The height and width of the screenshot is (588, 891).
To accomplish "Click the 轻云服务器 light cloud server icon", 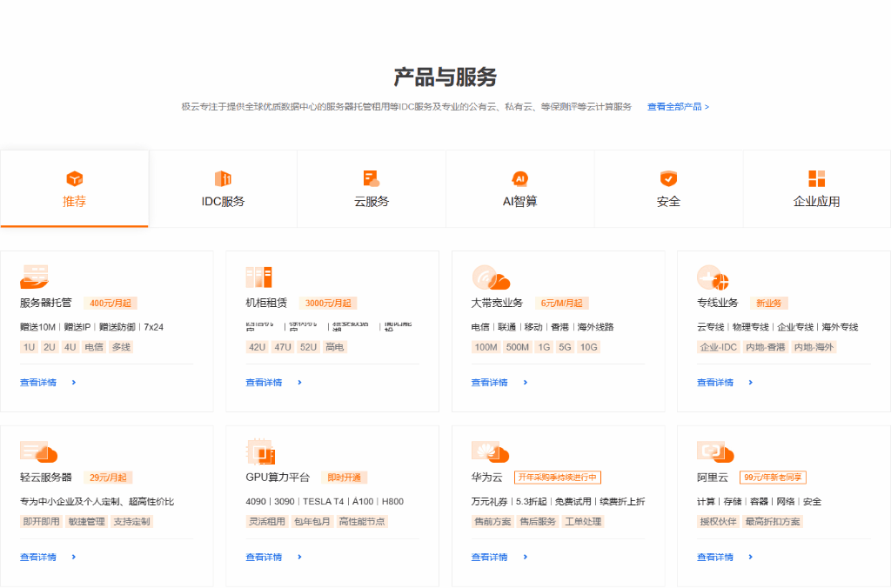I will point(37,451).
